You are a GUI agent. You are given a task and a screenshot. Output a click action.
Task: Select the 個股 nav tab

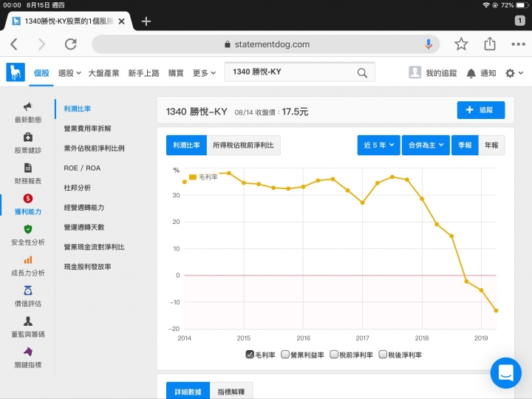tap(41, 73)
